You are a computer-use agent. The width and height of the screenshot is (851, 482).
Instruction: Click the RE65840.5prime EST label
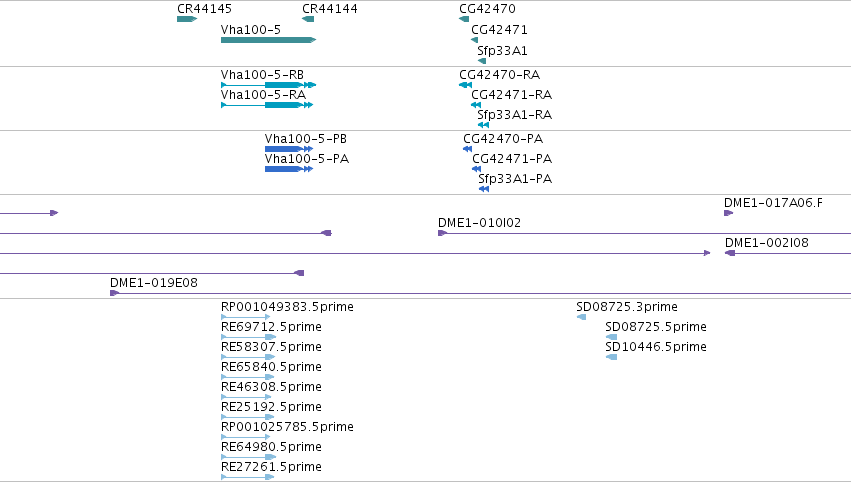pyautogui.click(x=271, y=367)
